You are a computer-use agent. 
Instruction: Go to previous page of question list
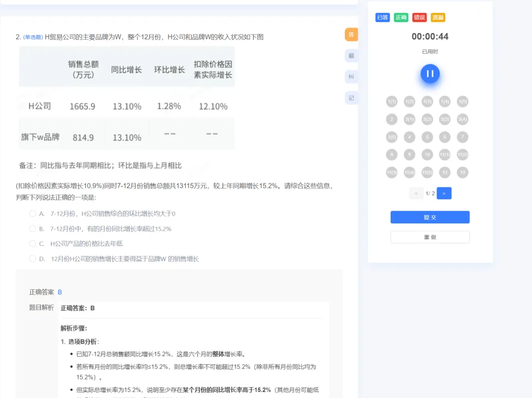click(416, 193)
